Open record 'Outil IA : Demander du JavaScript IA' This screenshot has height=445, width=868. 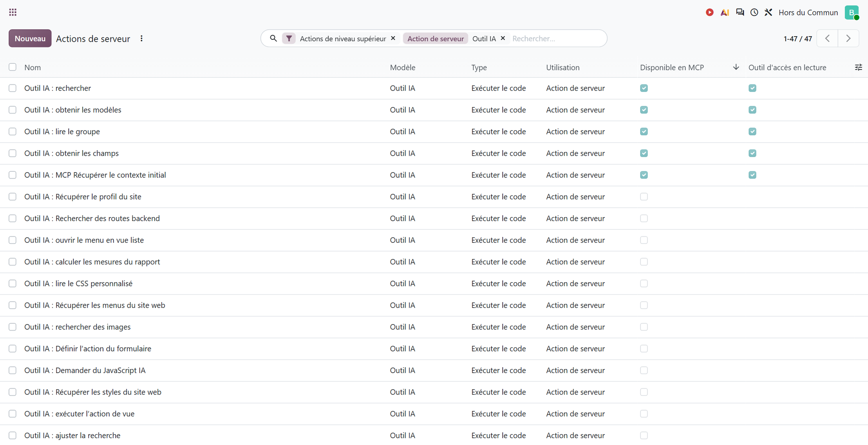[x=85, y=370]
